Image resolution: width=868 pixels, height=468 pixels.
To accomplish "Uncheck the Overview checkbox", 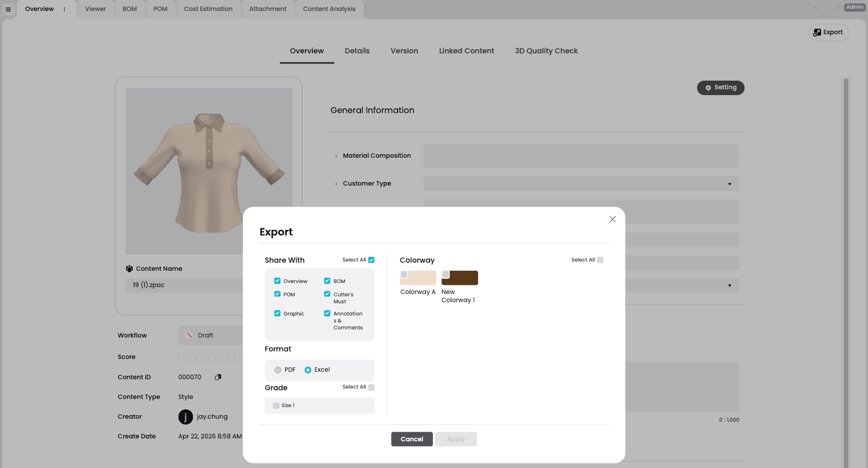I will tap(277, 281).
